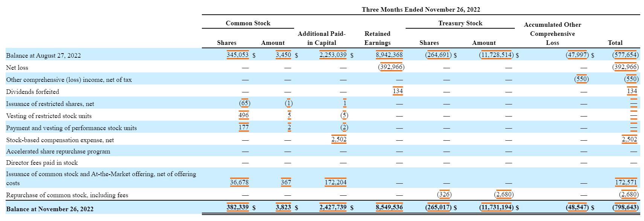
Task: Click (550) in the Total column
Action: 632,79
